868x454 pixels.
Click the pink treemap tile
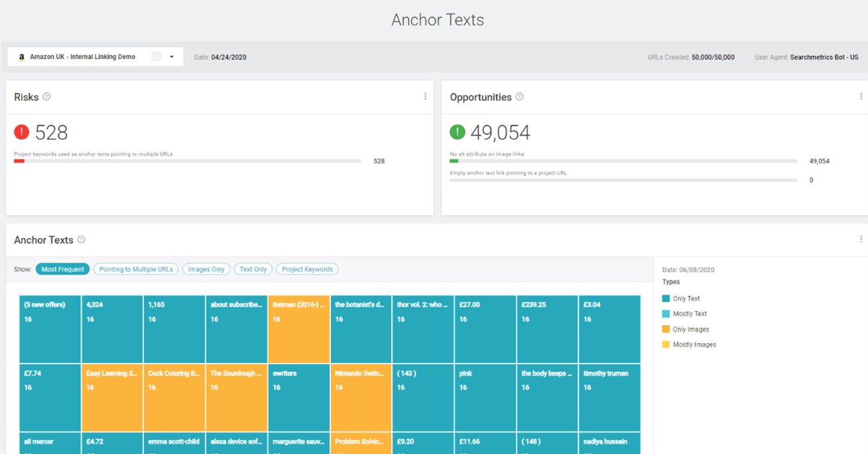pos(485,397)
